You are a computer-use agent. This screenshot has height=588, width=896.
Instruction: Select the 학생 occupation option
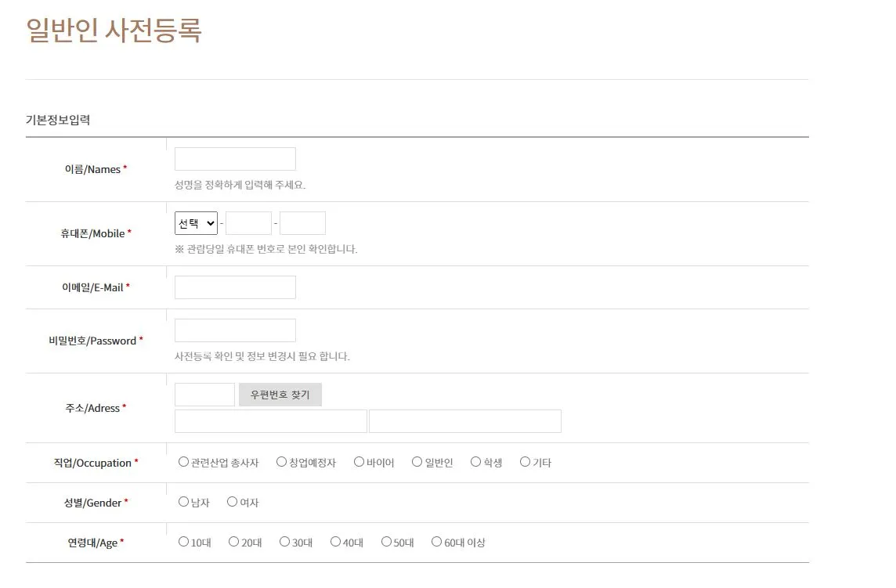coord(475,461)
